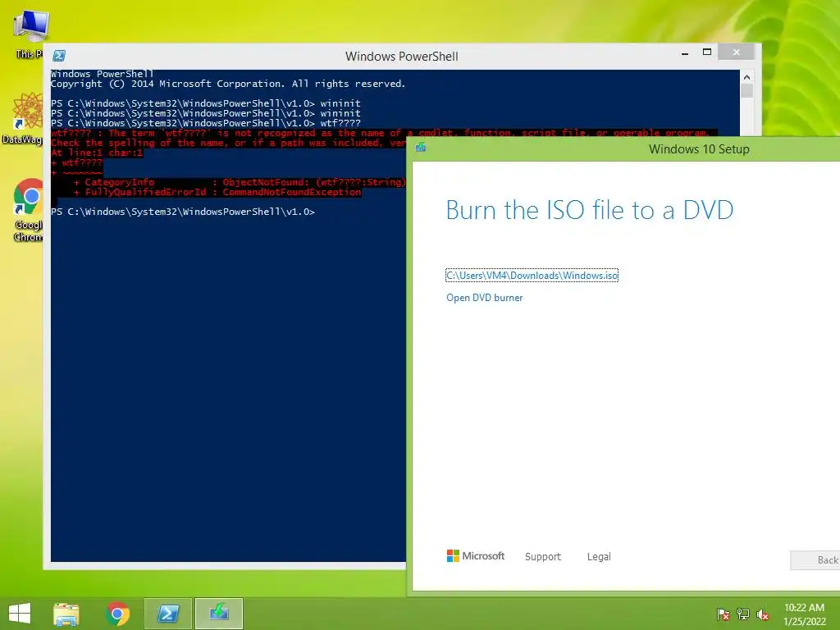This screenshot has height=630, width=840.
Task: Click the Windows 10 Setup title icon
Action: tap(421, 148)
